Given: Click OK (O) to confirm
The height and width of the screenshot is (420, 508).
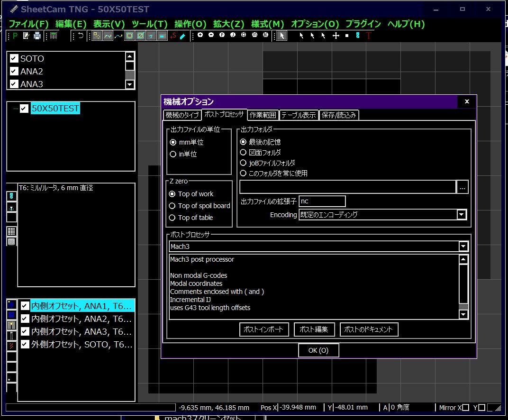Looking at the screenshot, I should (318, 350).
